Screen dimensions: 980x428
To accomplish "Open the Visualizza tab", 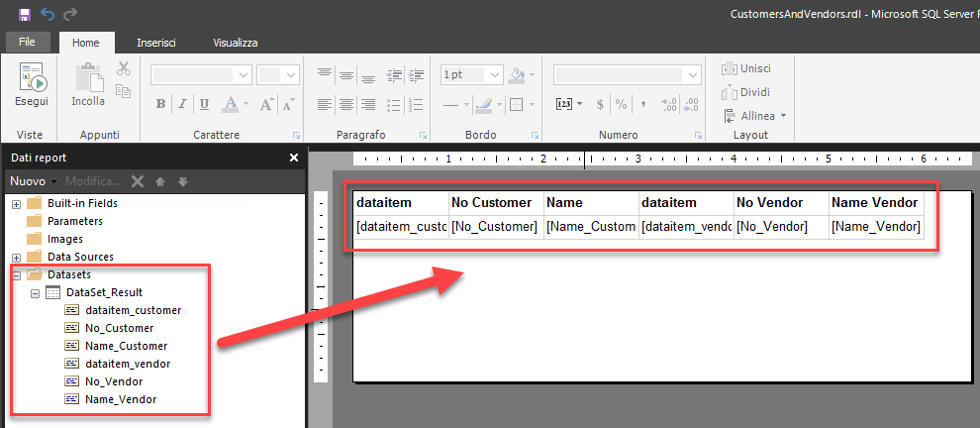I will tap(235, 43).
